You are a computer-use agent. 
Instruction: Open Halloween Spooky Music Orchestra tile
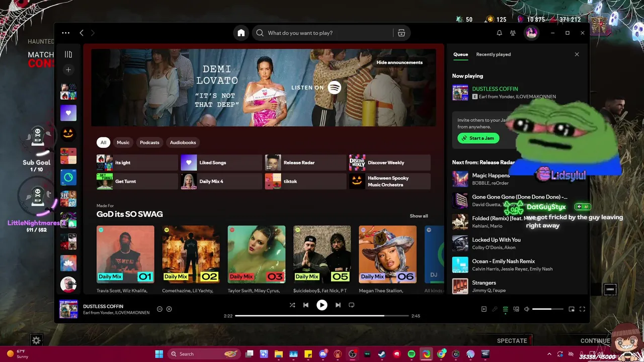click(390, 181)
